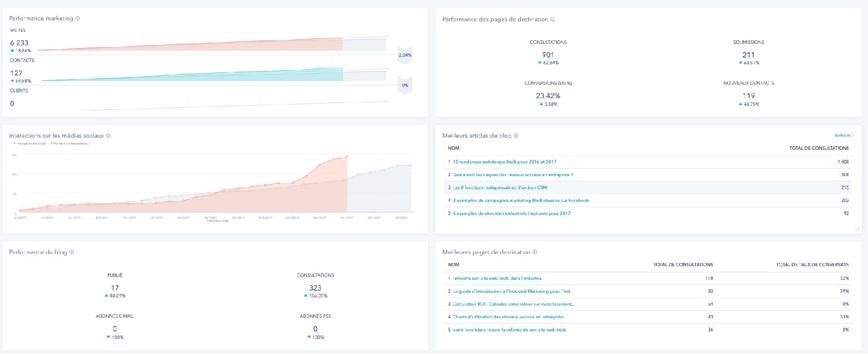Grab the resize handle of blog articles panel
Screen dimensions: 868x354
coord(857,230)
